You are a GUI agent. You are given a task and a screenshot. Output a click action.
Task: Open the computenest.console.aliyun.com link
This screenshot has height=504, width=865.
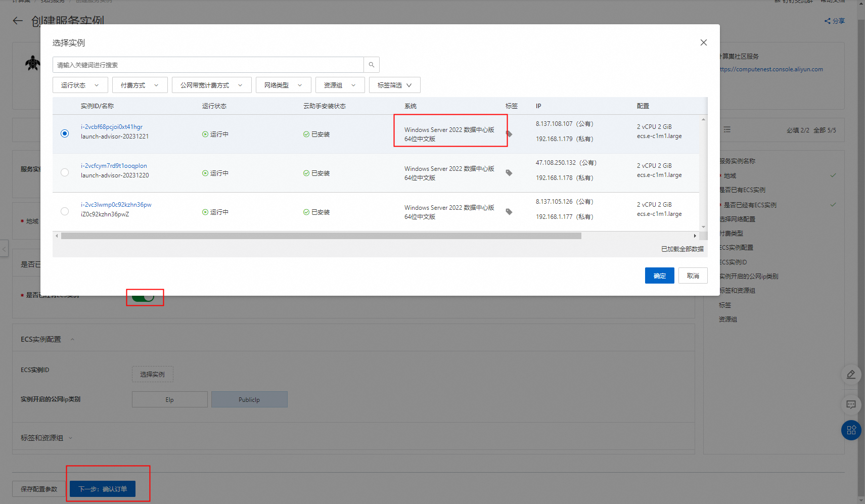click(771, 69)
